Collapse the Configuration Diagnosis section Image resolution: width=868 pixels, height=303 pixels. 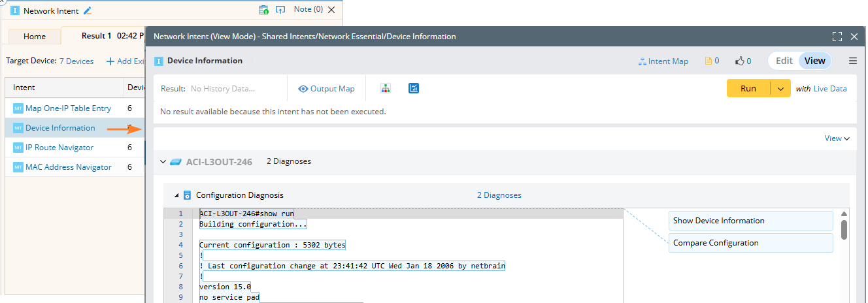pos(175,195)
